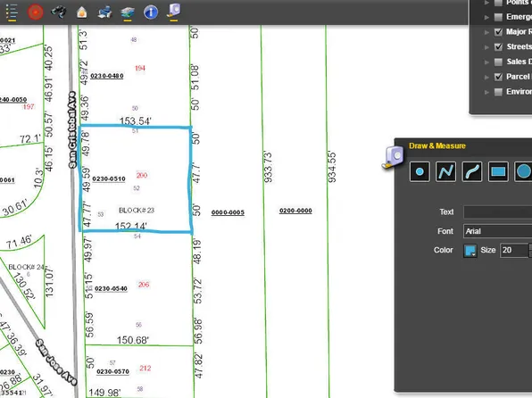Viewport: 532px width, 398px height.
Task: Open the blue Color swatch picker
Action: click(470, 251)
